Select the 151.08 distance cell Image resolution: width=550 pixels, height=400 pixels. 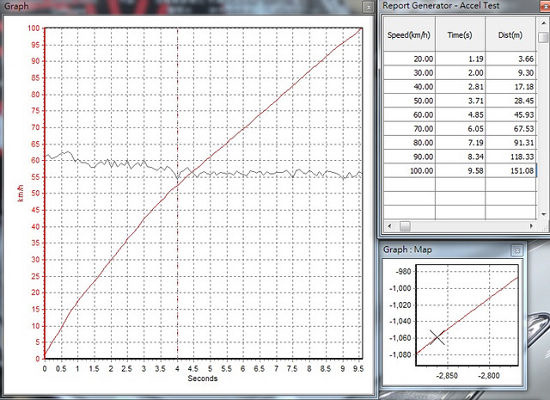510,171
